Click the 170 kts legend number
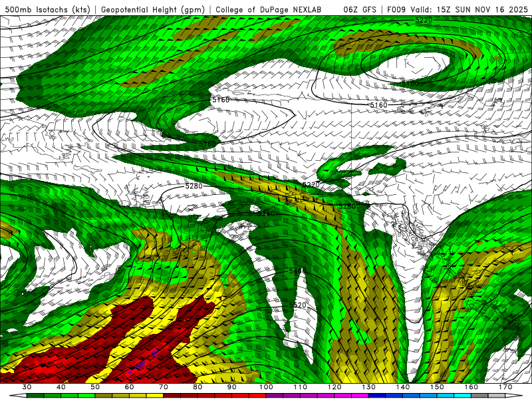Screen dimensions: 532x399 click(x=505, y=387)
